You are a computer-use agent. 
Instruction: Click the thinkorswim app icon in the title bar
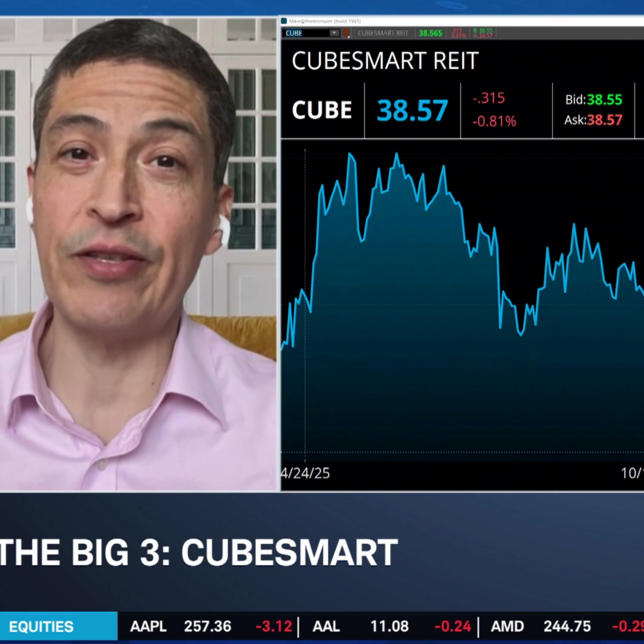pyautogui.click(x=284, y=21)
